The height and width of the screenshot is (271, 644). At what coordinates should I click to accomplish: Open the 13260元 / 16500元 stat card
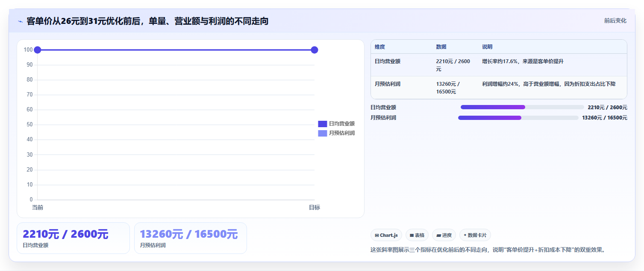(191, 238)
